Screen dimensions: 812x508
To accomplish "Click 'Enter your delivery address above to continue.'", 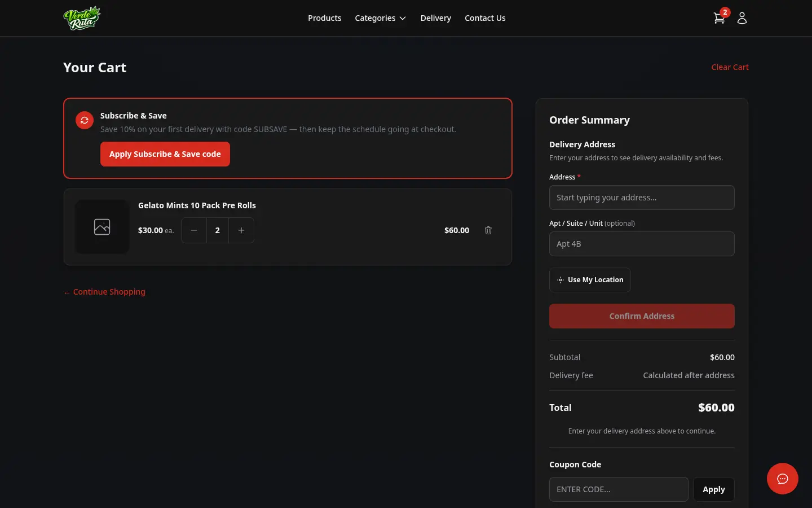I will tap(642, 431).
